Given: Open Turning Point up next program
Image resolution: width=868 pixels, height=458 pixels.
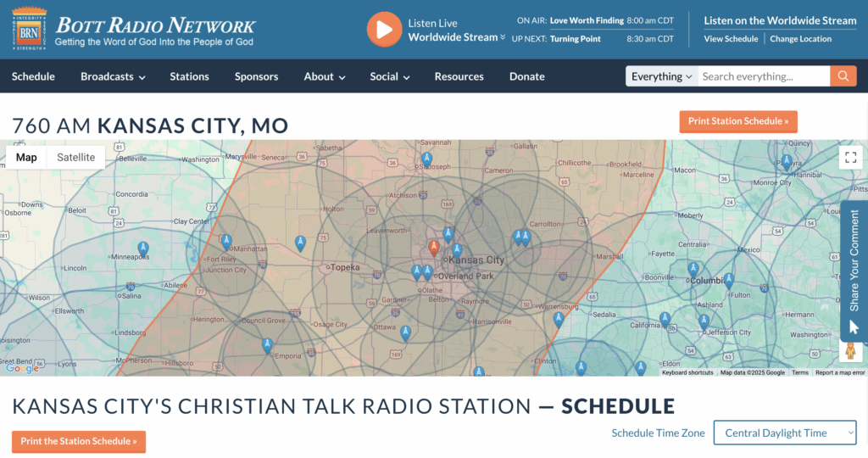Looking at the screenshot, I should click(576, 39).
